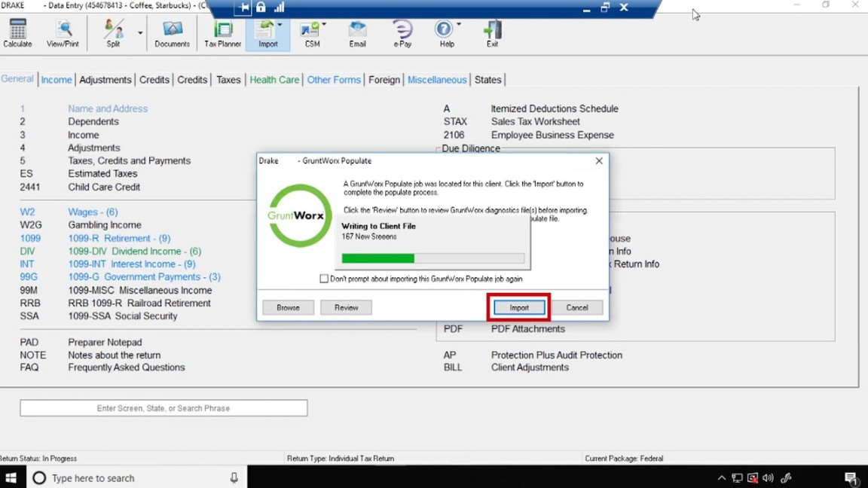Click the microphone icon in taskbar search

pyautogui.click(x=234, y=477)
